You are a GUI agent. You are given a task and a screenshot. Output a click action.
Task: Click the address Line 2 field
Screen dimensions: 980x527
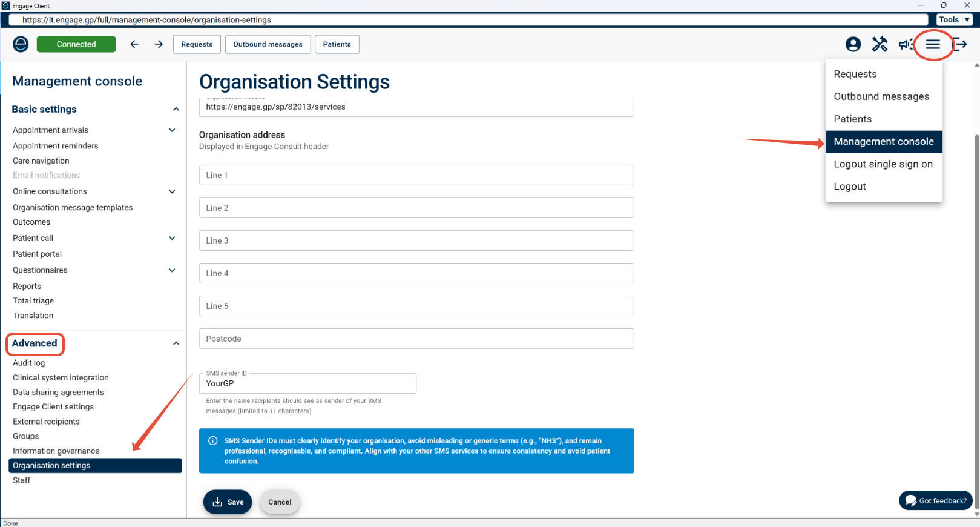(416, 208)
